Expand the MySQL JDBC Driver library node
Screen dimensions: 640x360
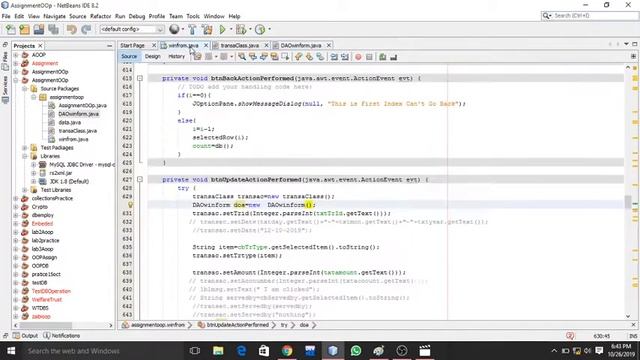point(33,164)
